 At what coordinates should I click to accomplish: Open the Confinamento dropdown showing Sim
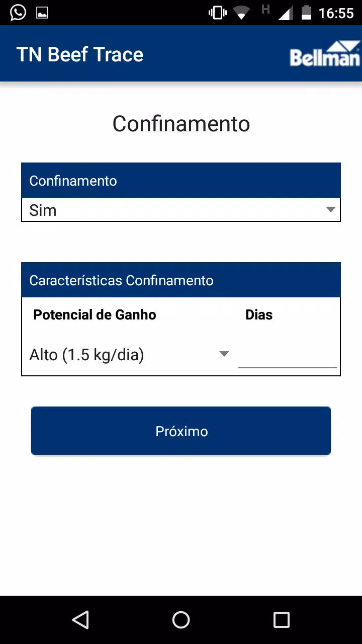[x=181, y=210]
